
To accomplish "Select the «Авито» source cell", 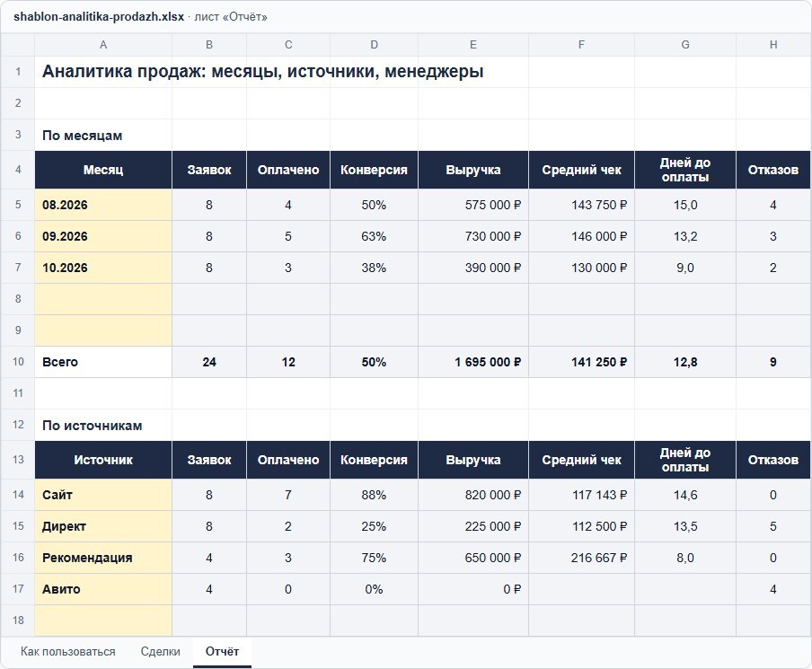I will tap(103, 589).
